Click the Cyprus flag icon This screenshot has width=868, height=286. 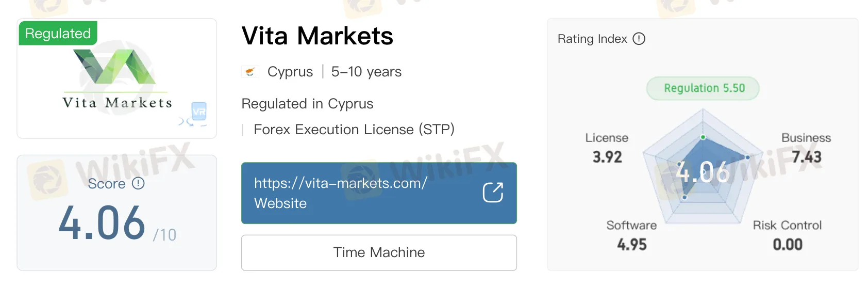(x=250, y=72)
